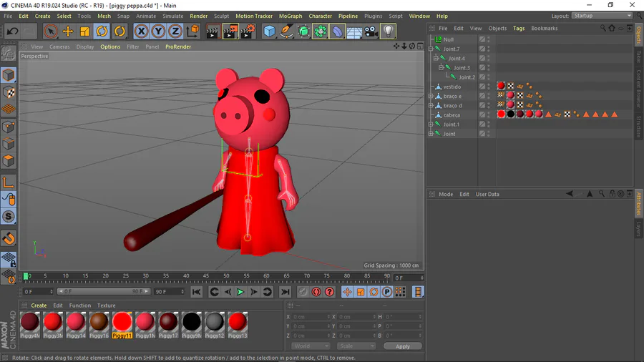644x362 pixels.
Task: Switch to Polygons mode
Action: click(x=9, y=160)
